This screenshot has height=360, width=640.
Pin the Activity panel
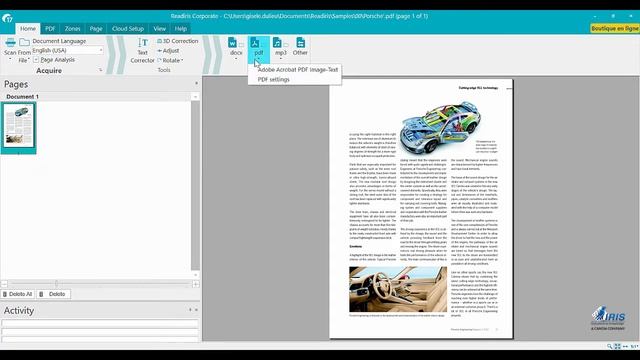pyautogui.click(x=190, y=310)
